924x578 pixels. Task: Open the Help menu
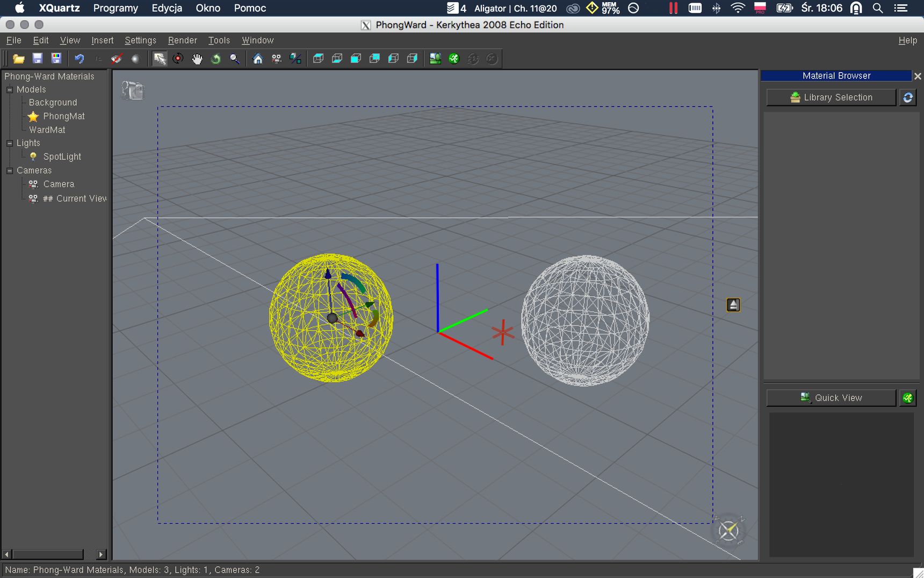tap(907, 40)
